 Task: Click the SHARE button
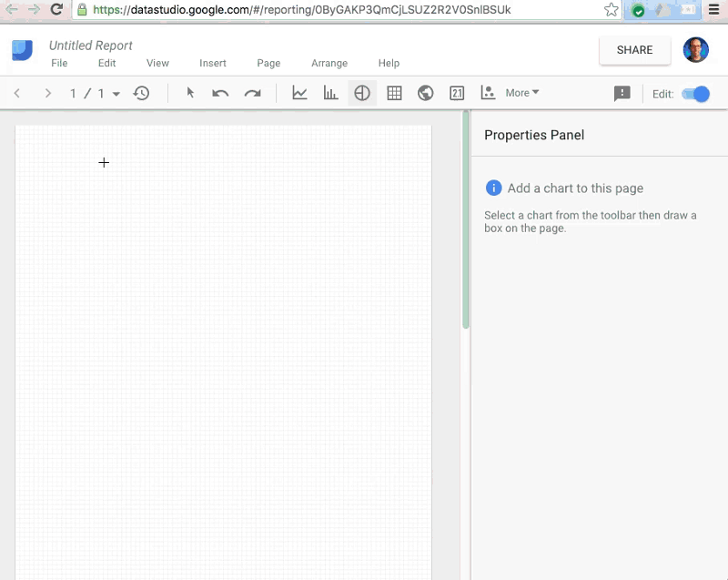(634, 50)
